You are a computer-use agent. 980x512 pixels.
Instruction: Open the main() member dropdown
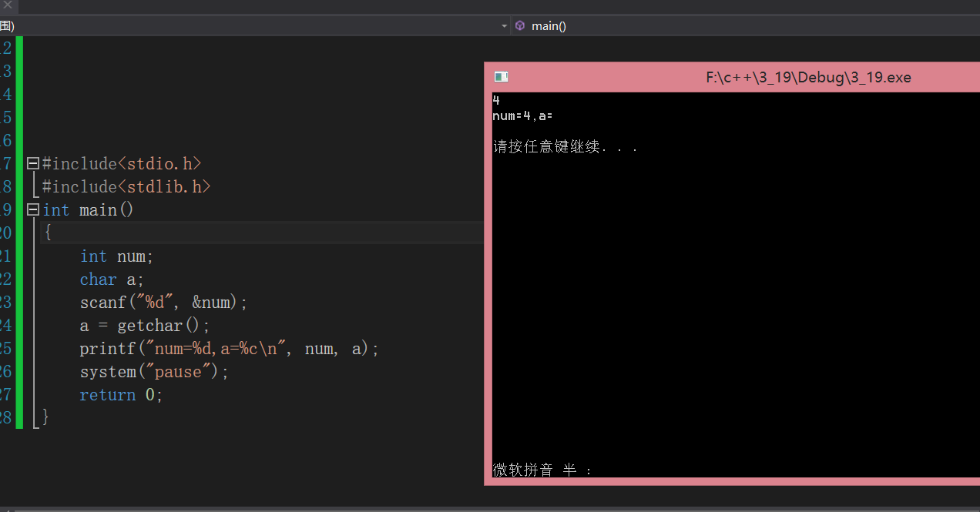(547, 25)
